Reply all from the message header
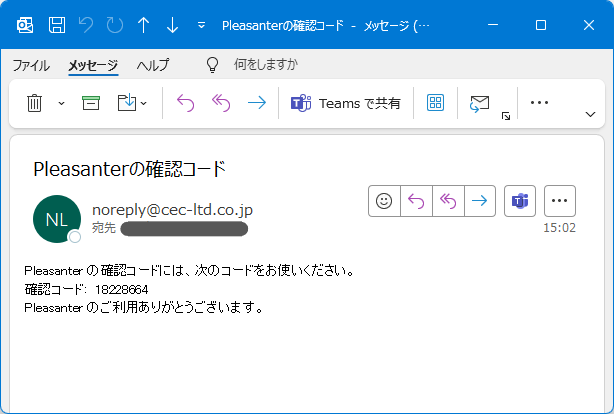 pyautogui.click(x=448, y=201)
